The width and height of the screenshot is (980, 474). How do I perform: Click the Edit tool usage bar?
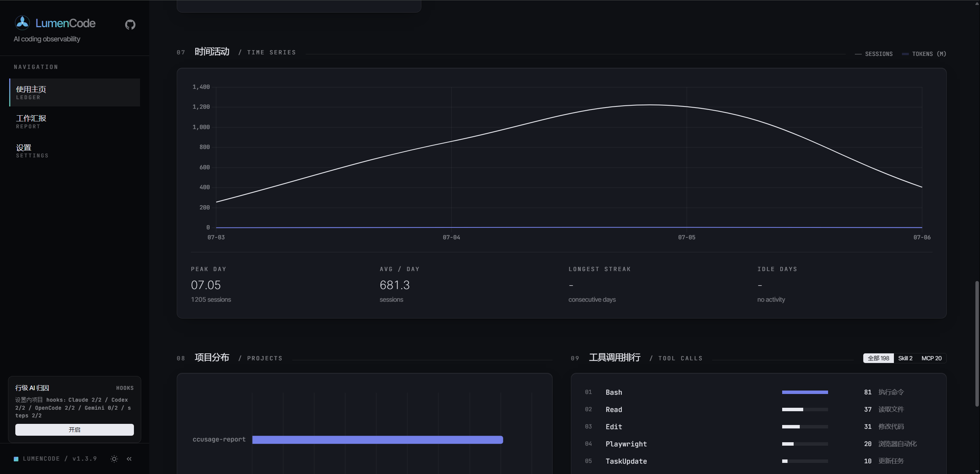(x=805, y=427)
